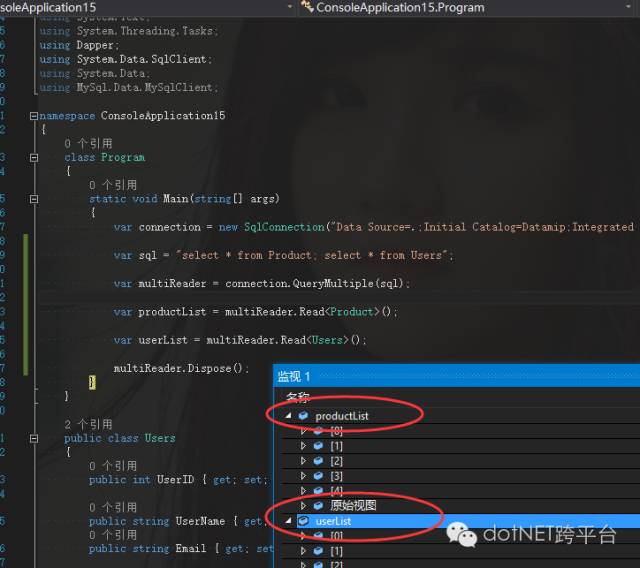The image size is (640, 568).
Task: Click the object icon of 原始视图 row
Action: (318, 506)
